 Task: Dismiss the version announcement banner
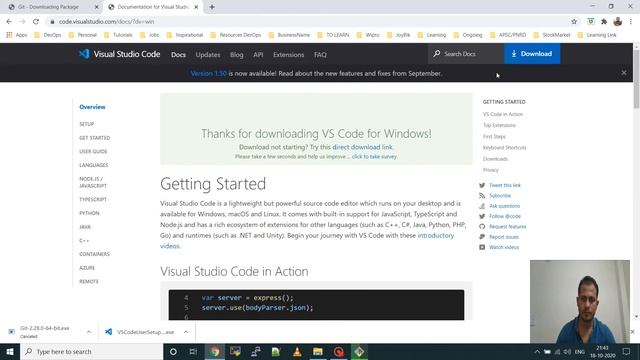(x=624, y=73)
